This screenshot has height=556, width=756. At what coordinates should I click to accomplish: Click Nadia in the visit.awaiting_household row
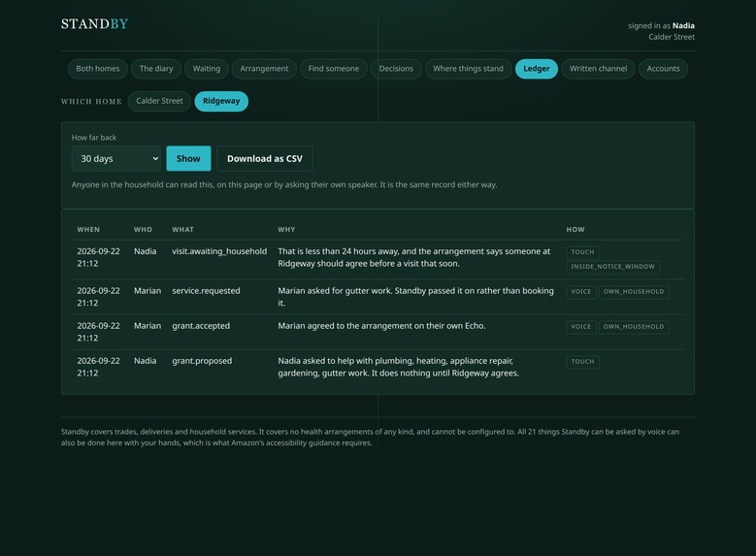(146, 251)
